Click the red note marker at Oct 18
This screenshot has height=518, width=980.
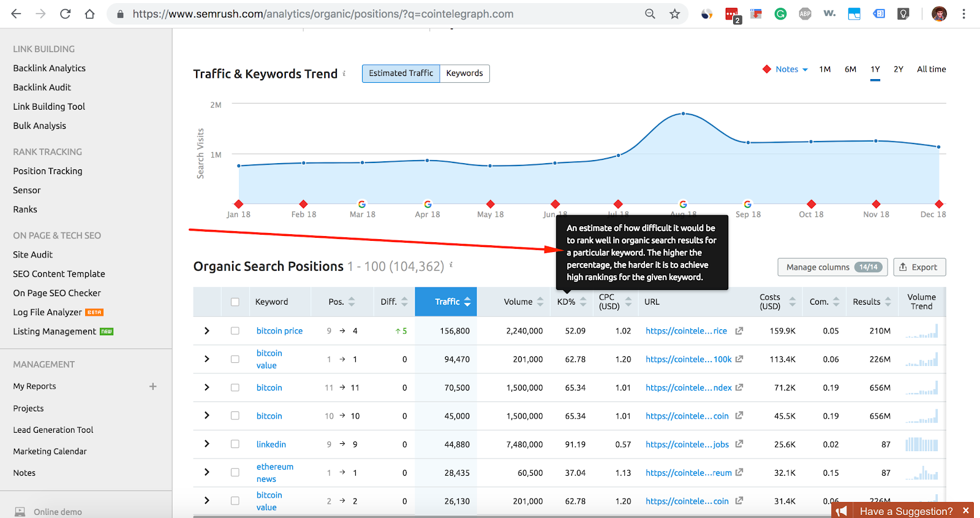tap(811, 204)
